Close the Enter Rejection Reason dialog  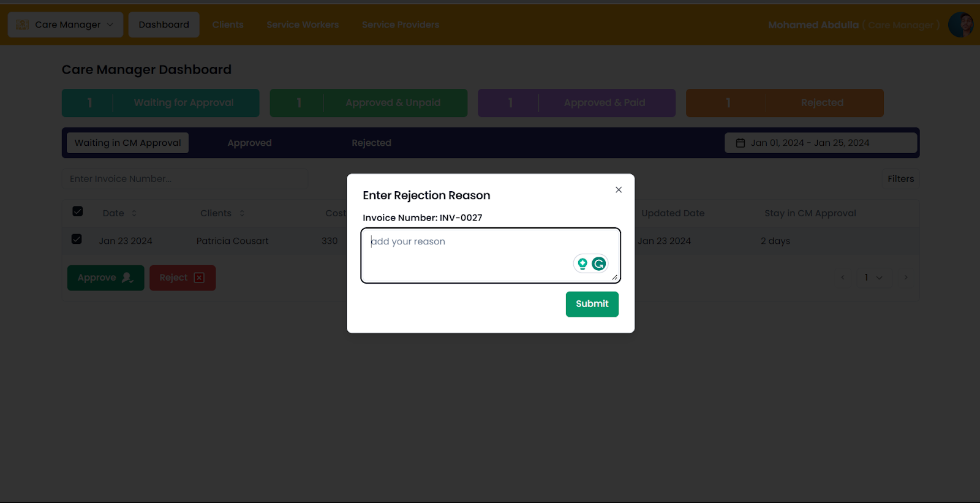coord(619,190)
